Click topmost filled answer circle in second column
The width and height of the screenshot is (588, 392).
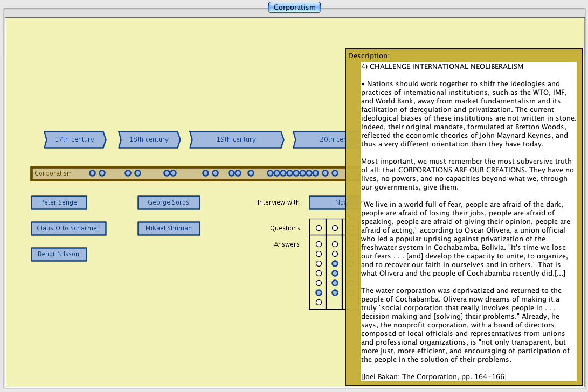[x=335, y=263]
